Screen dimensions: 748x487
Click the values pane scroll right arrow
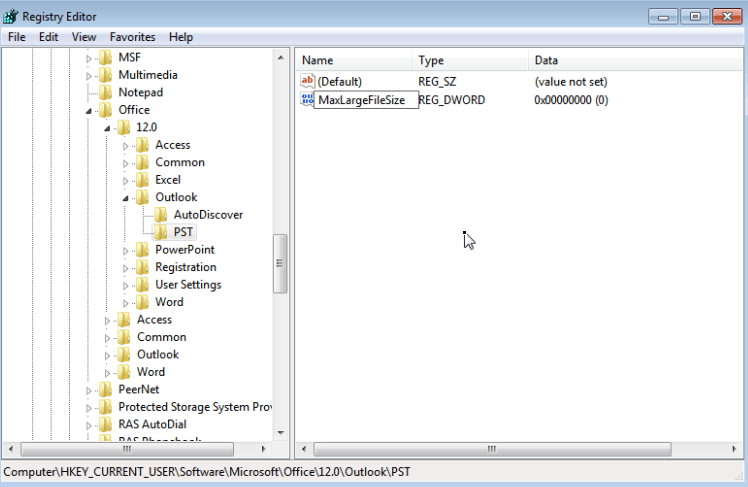[734, 449]
